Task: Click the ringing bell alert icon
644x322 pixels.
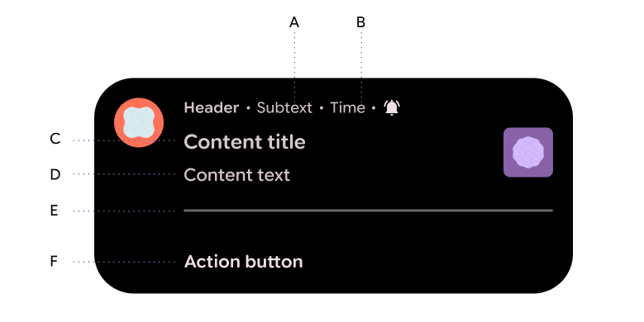Action: (x=392, y=107)
